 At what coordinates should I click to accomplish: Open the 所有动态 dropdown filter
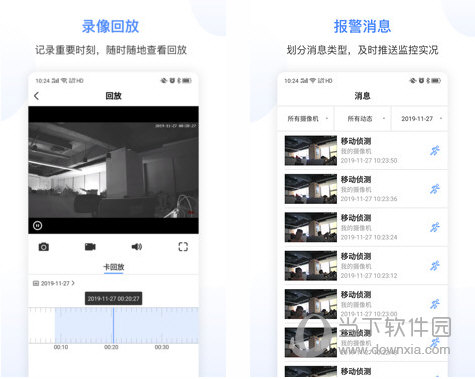click(363, 118)
